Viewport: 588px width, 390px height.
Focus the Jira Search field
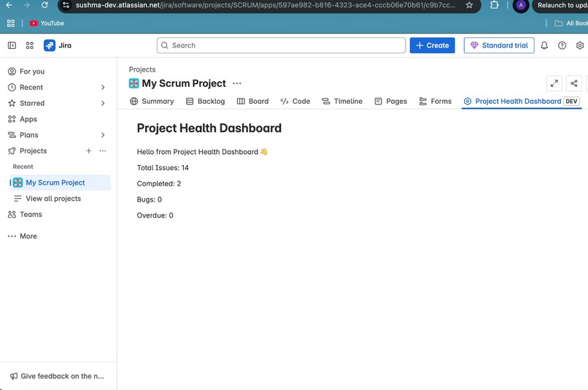pos(282,45)
